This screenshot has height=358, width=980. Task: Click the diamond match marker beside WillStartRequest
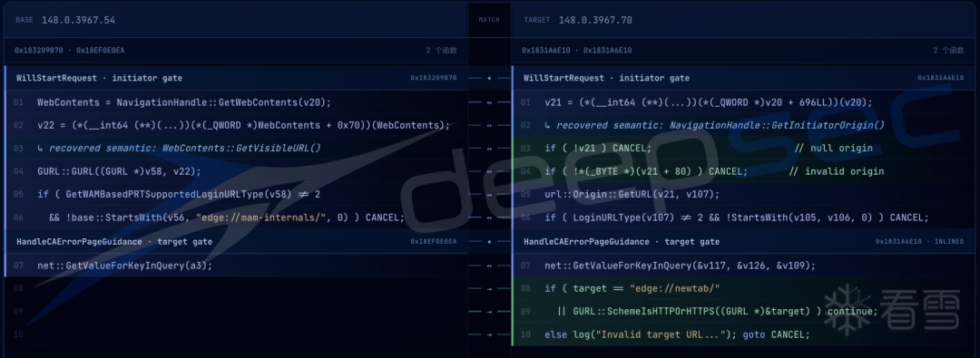[489, 78]
